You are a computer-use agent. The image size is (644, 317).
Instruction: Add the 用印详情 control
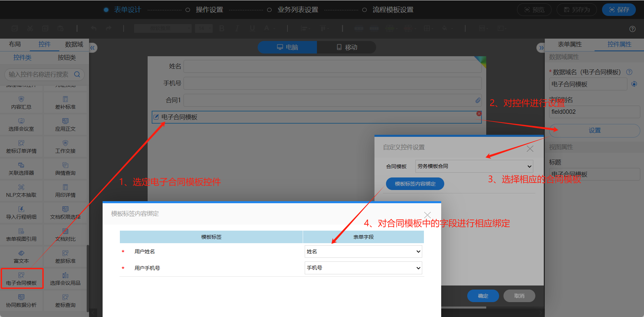(65, 191)
